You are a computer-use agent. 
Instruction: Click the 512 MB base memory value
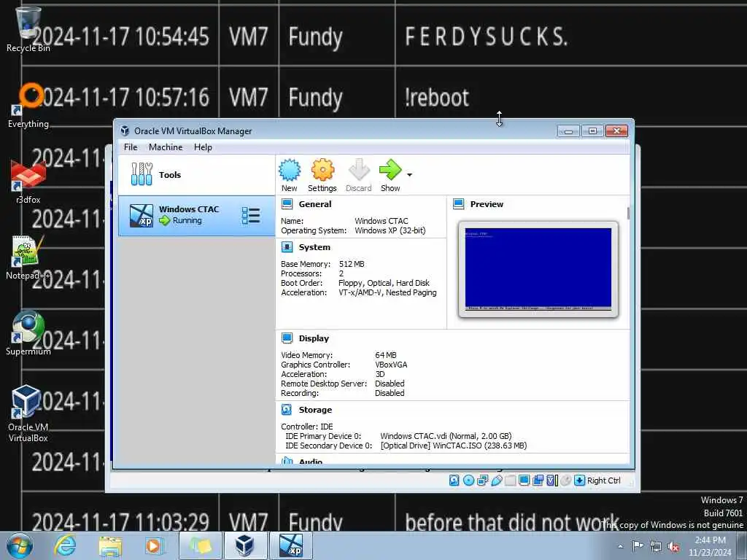point(352,264)
